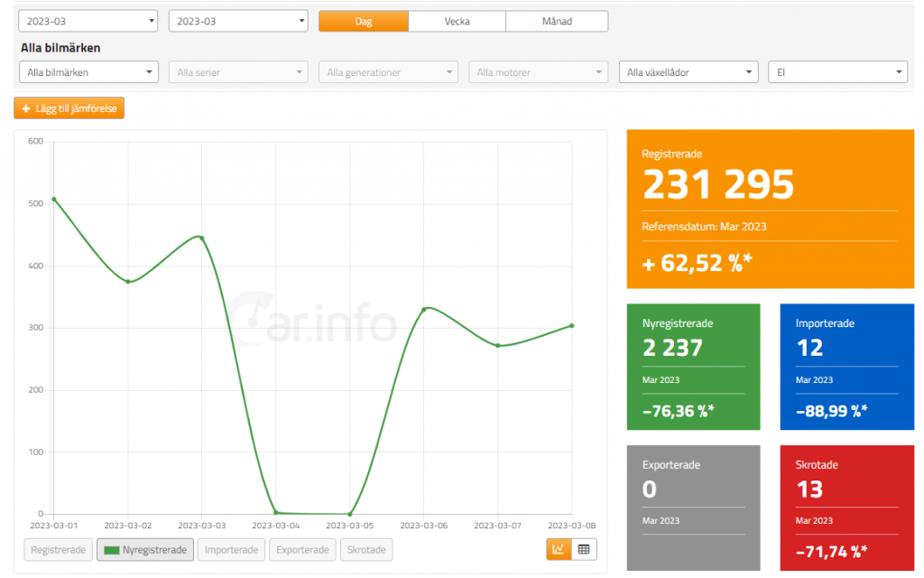Screen dimensions: 924x578
Task: Open the start date 2023-03 dropdown
Action: coord(88,21)
